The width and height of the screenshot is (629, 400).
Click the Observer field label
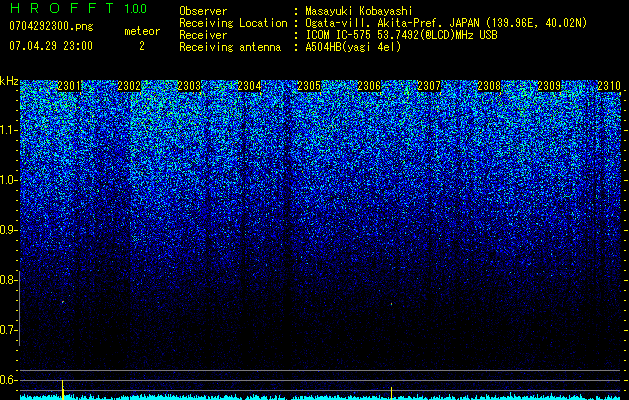tap(203, 11)
